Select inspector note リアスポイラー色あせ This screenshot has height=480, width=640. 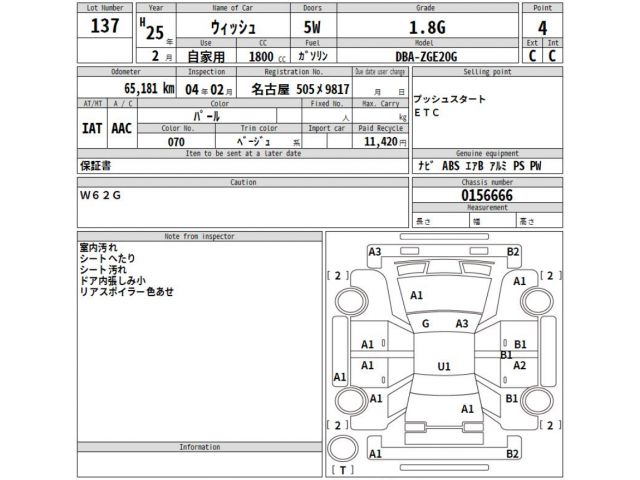(x=127, y=291)
